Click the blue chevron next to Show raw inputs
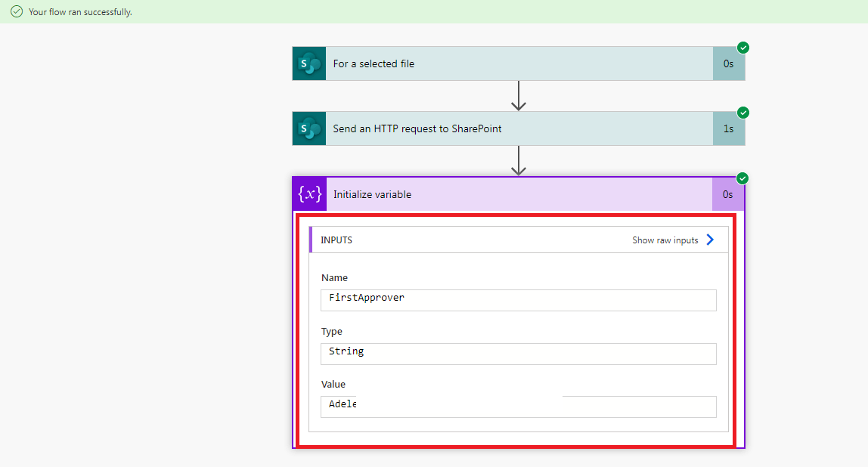868x467 pixels. pyautogui.click(x=709, y=240)
